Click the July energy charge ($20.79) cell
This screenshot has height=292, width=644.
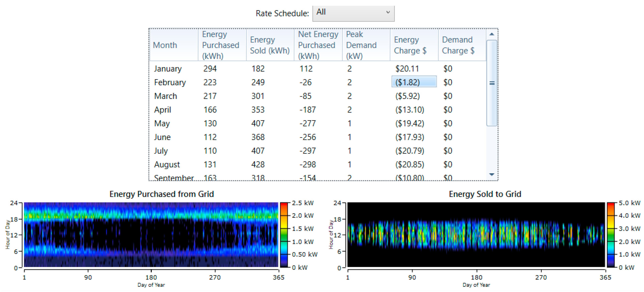tap(410, 151)
